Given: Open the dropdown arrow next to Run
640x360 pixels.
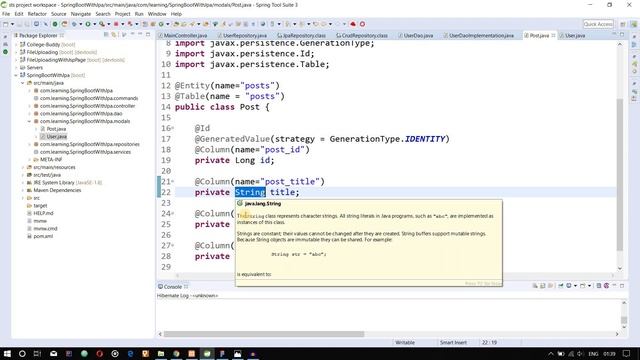Looking at the screenshot, I should pyautogui.click(x=94, y=24).
